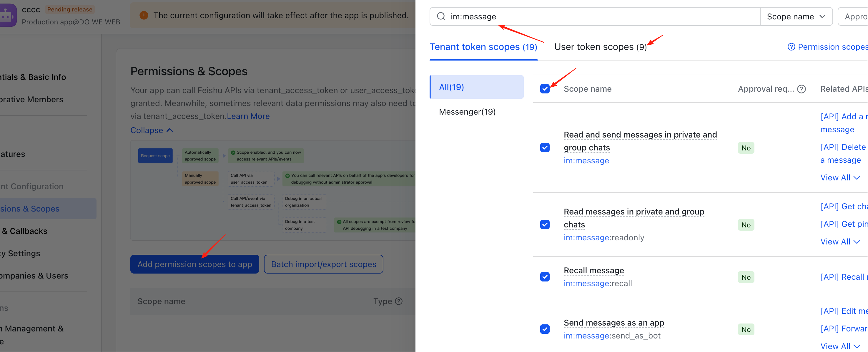Select the Messenger(19) category in the scope list
The image size is (868, 352).
point(467,111)
